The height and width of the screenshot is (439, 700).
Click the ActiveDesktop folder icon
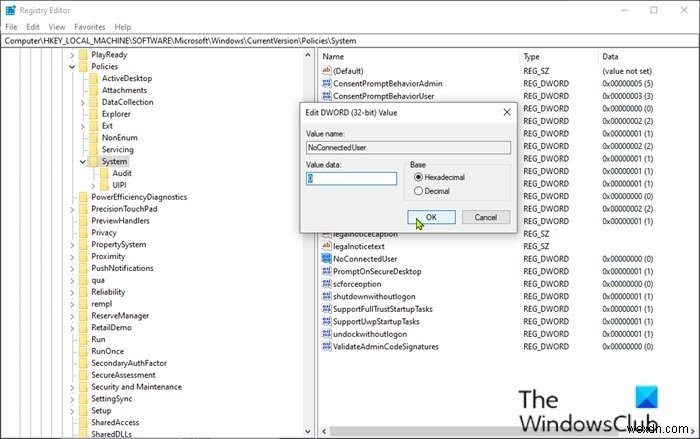pos(94,78)
